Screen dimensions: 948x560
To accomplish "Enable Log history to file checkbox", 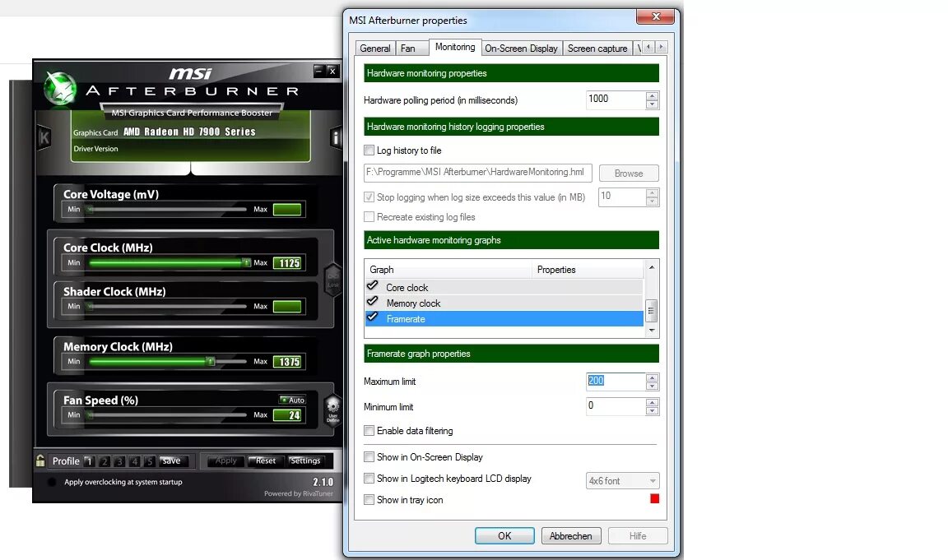I will [369, 150].
